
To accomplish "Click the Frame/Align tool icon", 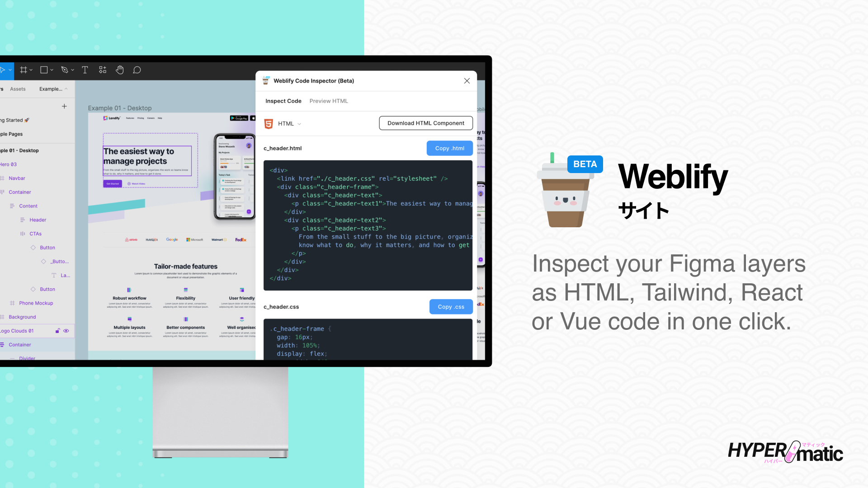I will tap(24, 70).
